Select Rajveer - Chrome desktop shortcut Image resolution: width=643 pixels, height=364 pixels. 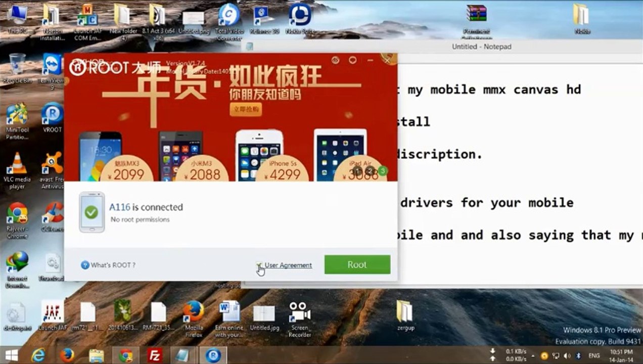pos(17,220)
